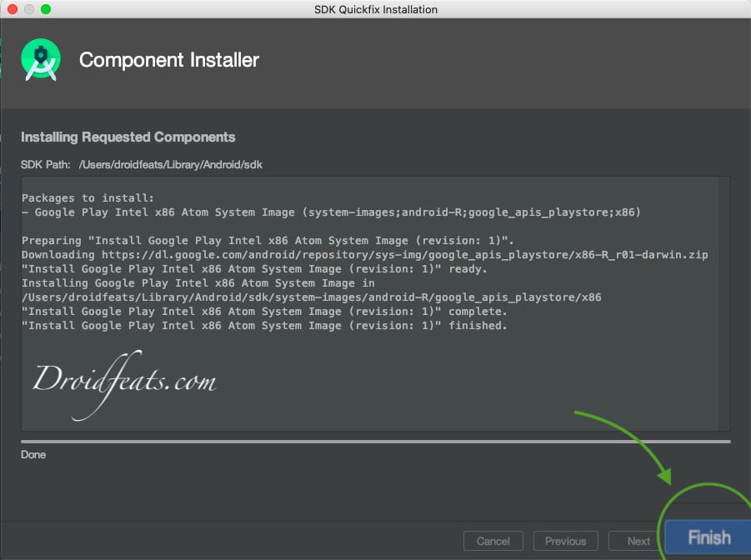Click the 'Component Installer' header title
The width and height of the screenshot is (751, 560).
[x=170, y=59]
